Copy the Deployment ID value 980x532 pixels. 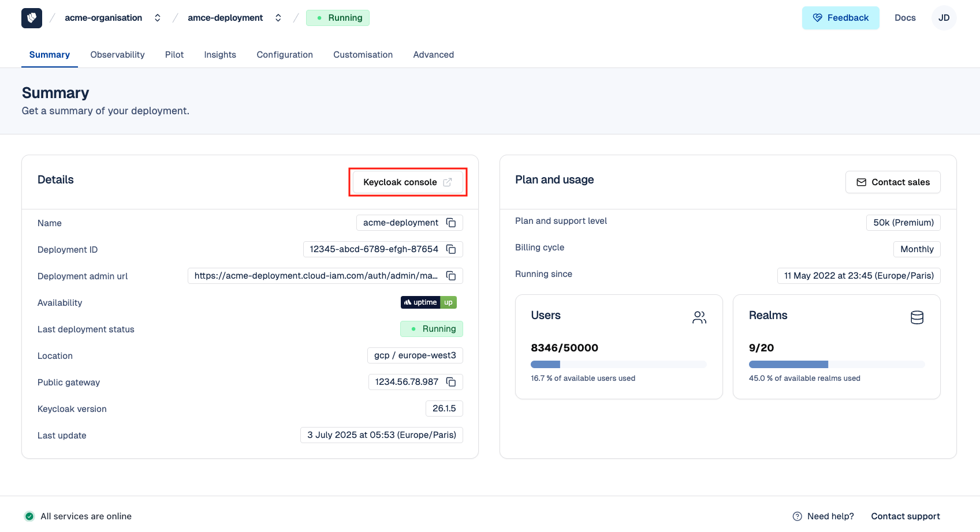point(451,249)
